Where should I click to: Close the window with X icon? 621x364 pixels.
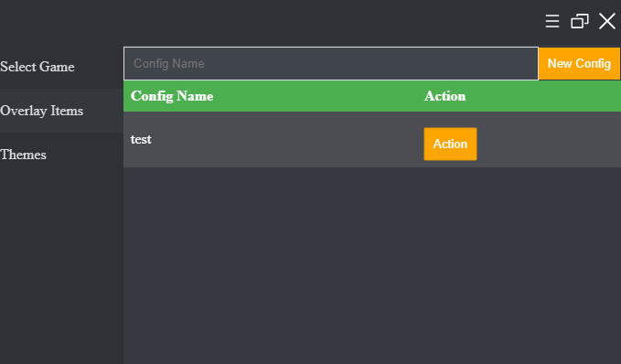[606, 21]
